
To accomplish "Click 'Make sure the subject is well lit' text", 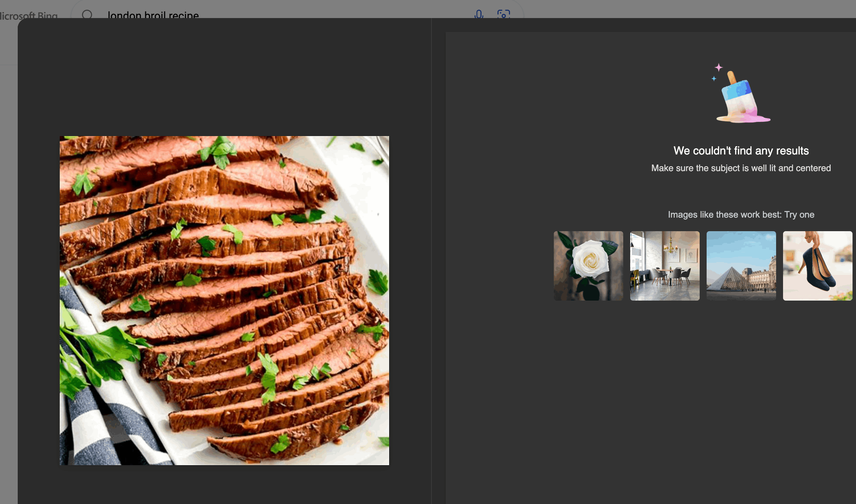I will pos(741,168).
